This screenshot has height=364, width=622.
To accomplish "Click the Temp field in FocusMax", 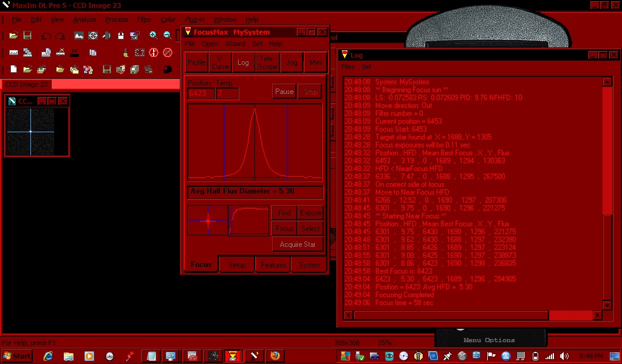I will (227, 94).
